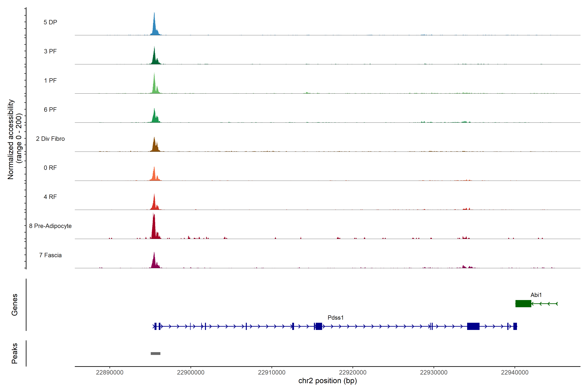The height and width of the screenshot is (392, 588).
Task: Click the Pdss1 gene label
Action: [335, 318]
